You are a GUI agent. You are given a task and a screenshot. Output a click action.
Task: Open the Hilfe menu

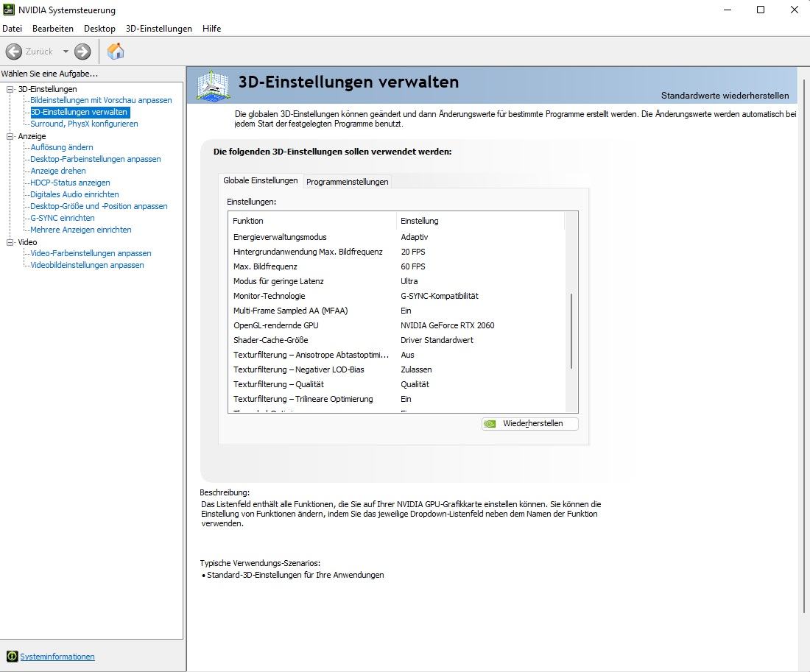[212, 29]
